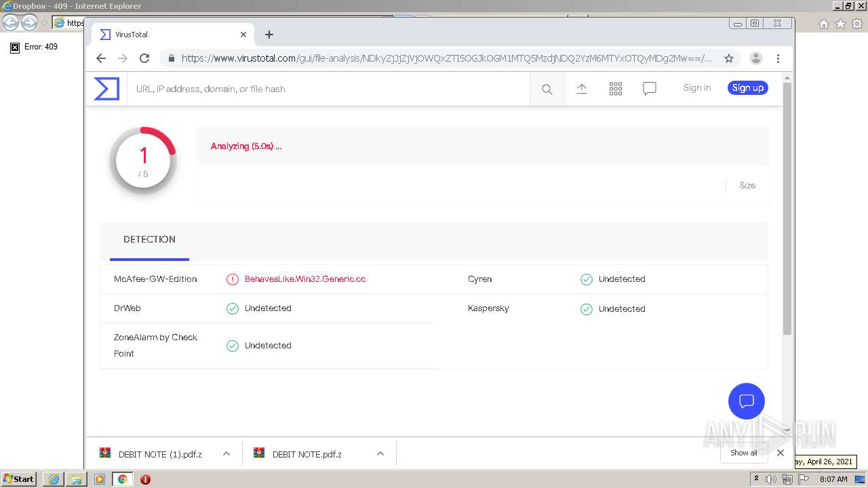Screen dimensions: 868x488
Task: Click Internet Explorer forward button
Action: 29,23
